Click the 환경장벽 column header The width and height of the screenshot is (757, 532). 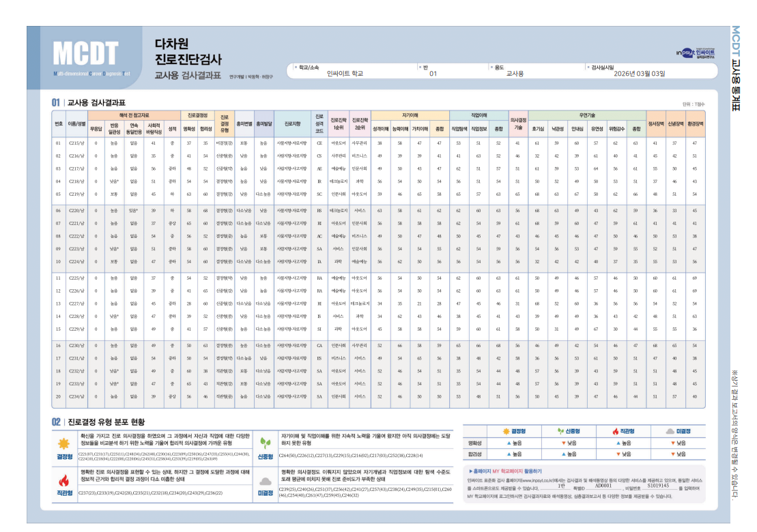click(695, 124)
